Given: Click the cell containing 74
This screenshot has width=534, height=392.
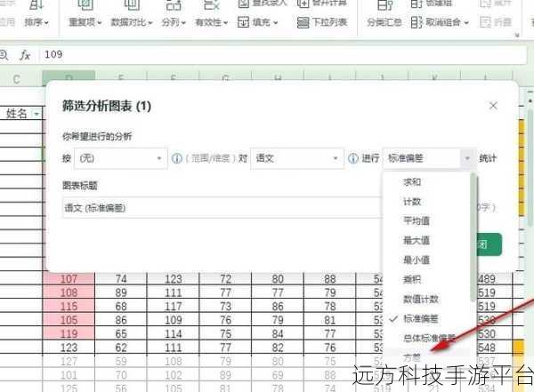Looking at the screenshot, I should (x=121, y=279).
